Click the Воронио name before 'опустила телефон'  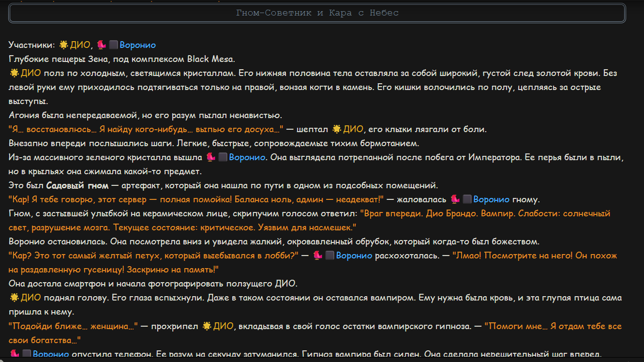(51, 354)
